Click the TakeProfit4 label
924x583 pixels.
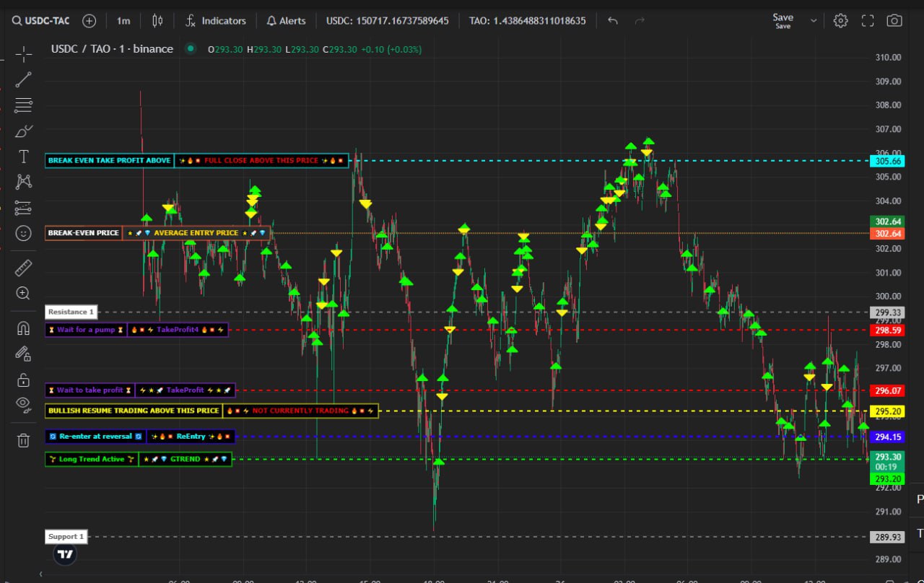tap(178, 330)
